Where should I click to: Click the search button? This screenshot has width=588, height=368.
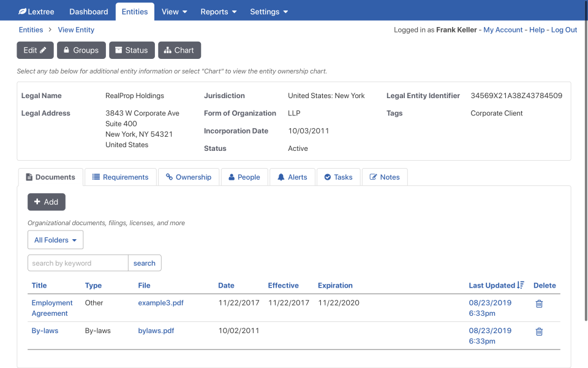(145, 263)
